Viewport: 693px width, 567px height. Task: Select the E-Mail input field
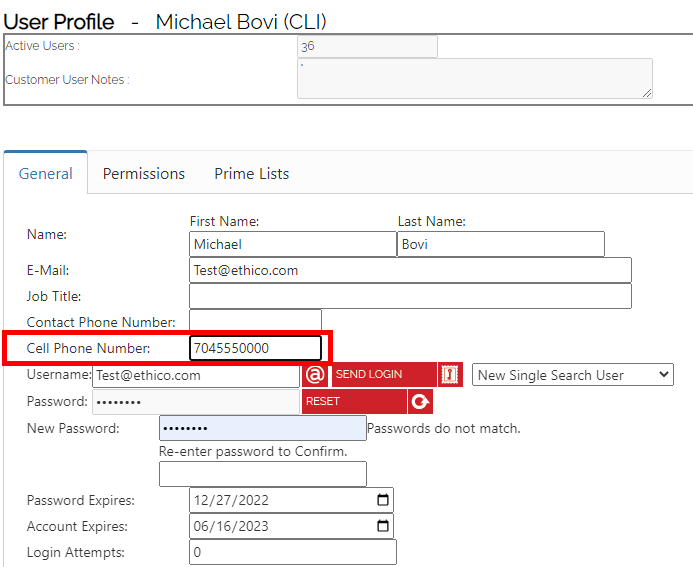[410, 270]
